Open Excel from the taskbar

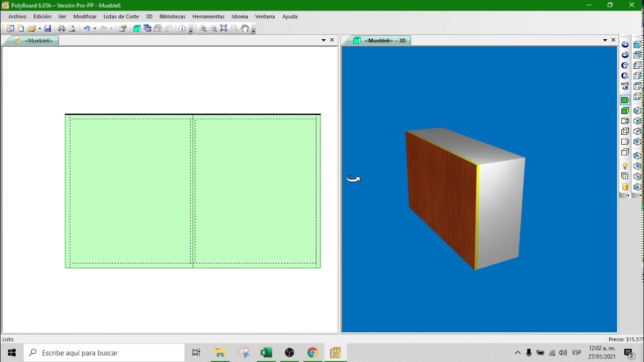(266, 353)
